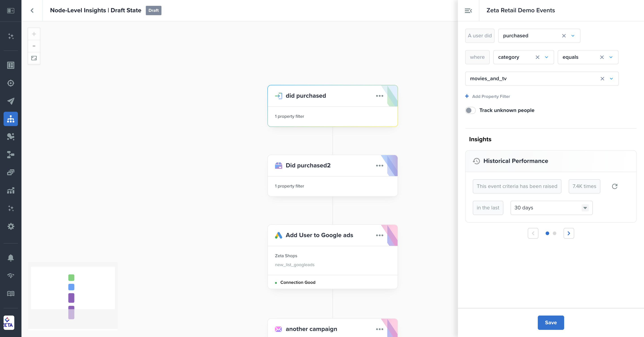Click the Save button

coord(551,322)
